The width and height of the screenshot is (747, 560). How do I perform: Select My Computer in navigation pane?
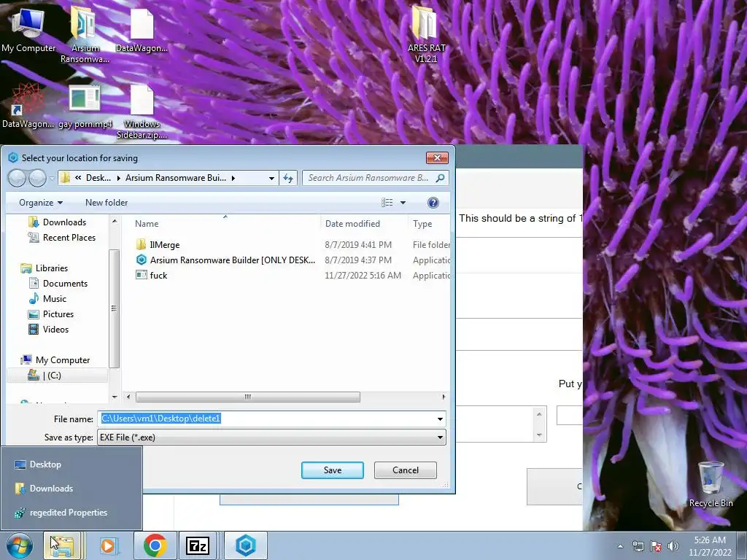tap(55, 360)
